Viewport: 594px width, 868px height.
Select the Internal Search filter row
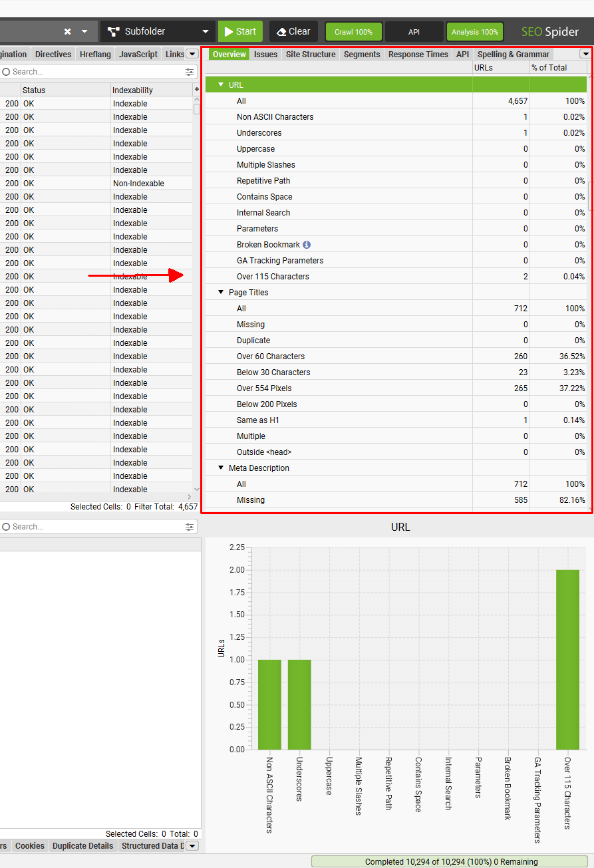pyautogui.click(x=396, y=213)
